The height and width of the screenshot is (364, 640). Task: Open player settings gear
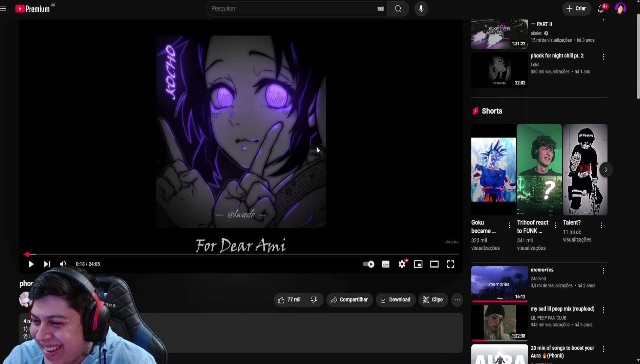(402, 264)
